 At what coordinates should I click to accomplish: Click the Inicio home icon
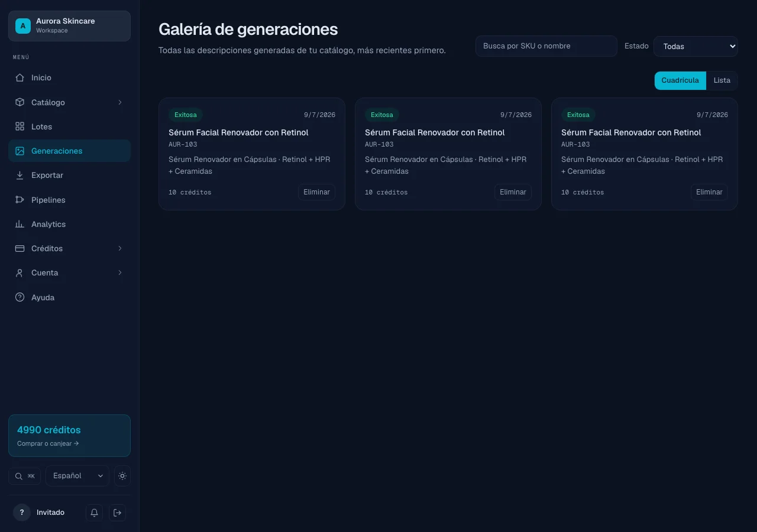coord(20,77)
